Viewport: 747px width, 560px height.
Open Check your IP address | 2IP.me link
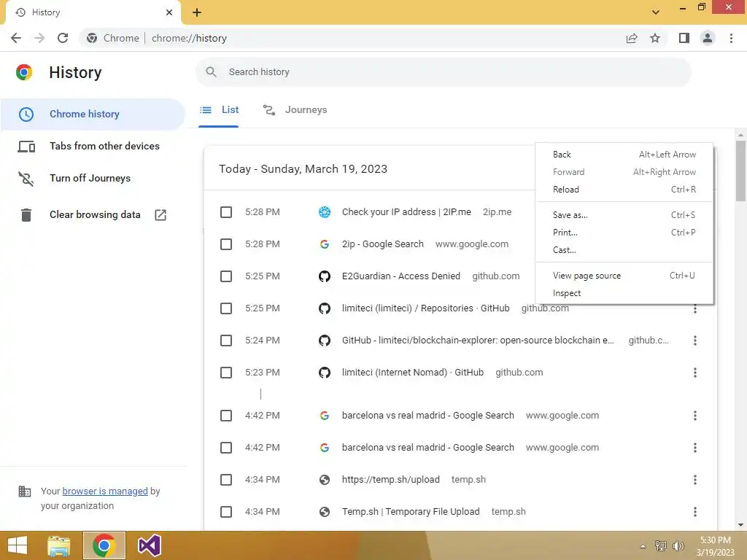(406, 212)
